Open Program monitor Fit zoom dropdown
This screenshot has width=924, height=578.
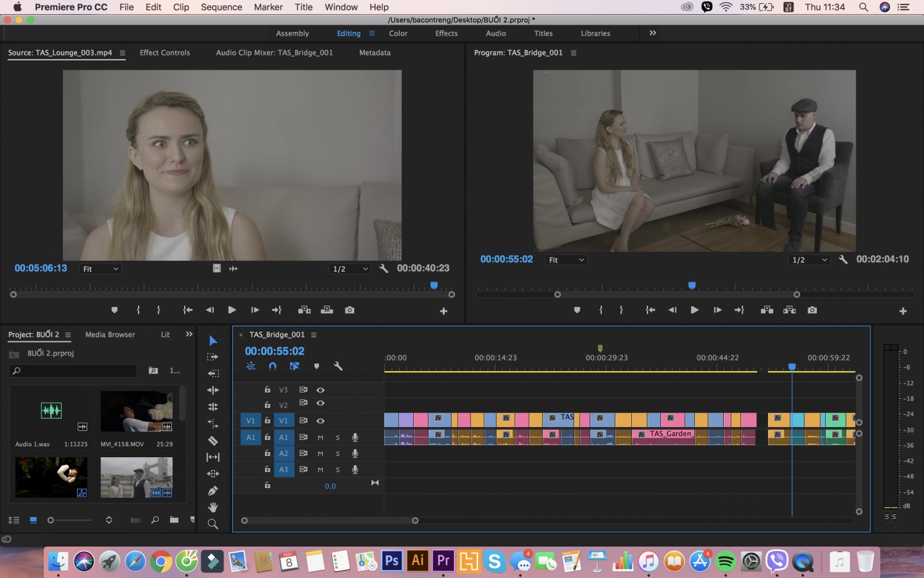point(567,260)
